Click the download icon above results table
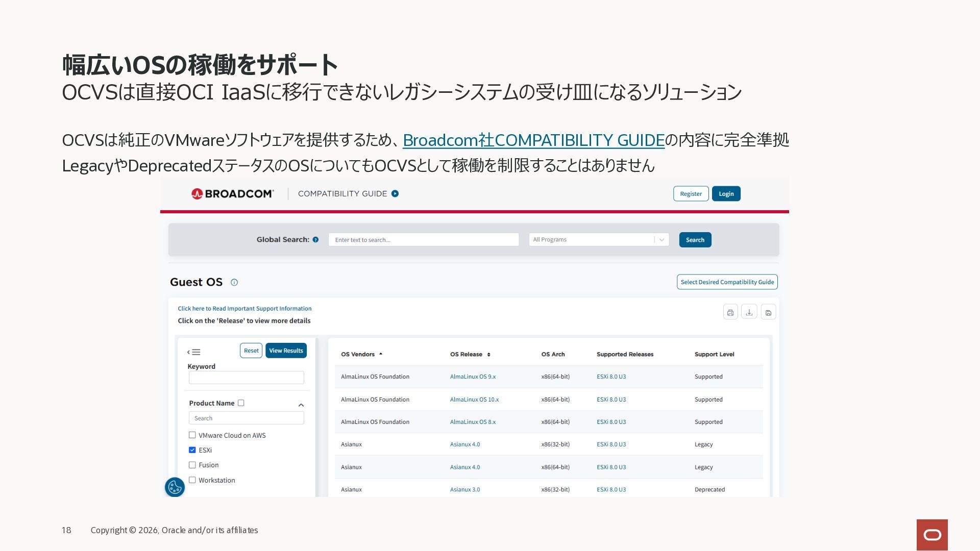Viewport: 980px width, 551px height. [x=749, y=312]
